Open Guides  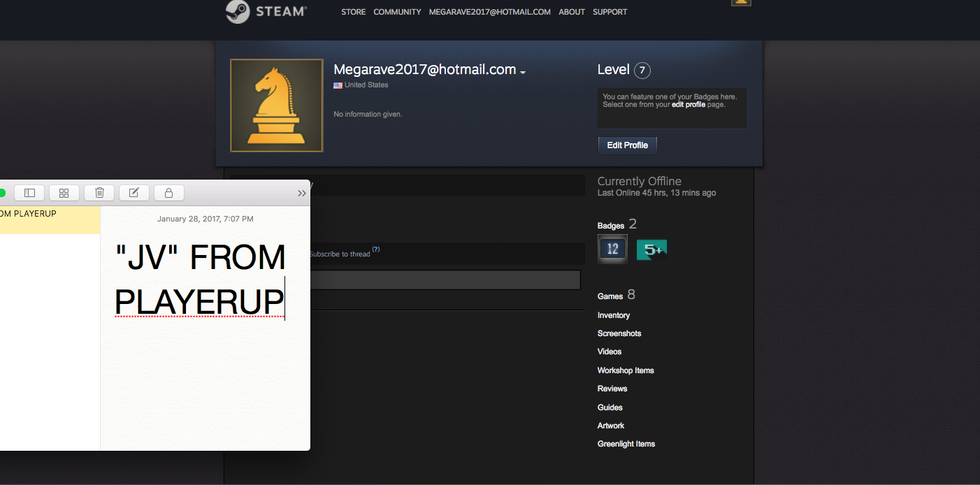pos(610,407)
